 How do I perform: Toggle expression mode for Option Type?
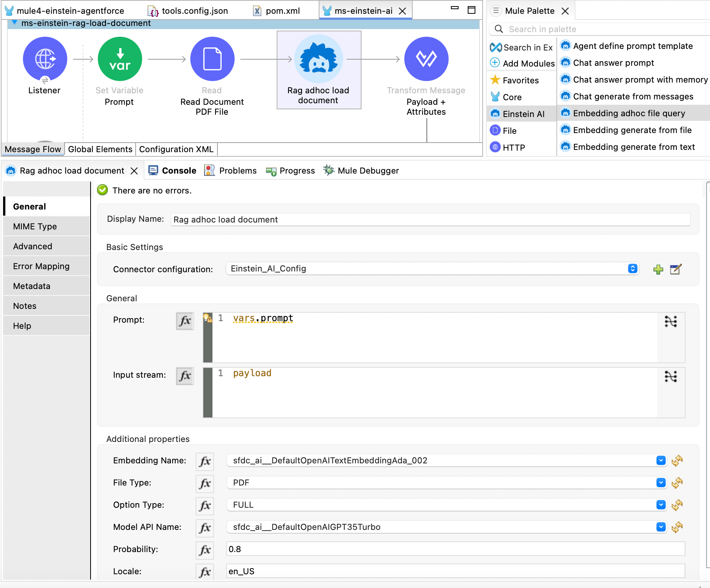click(x=205, y=506)
